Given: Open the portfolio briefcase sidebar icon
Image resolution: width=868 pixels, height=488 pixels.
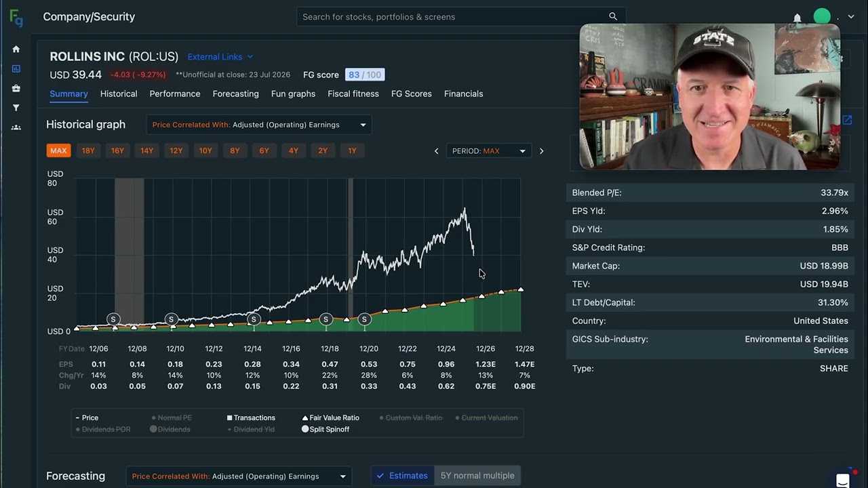Looking at the screenshot, I should coord(16,88).
